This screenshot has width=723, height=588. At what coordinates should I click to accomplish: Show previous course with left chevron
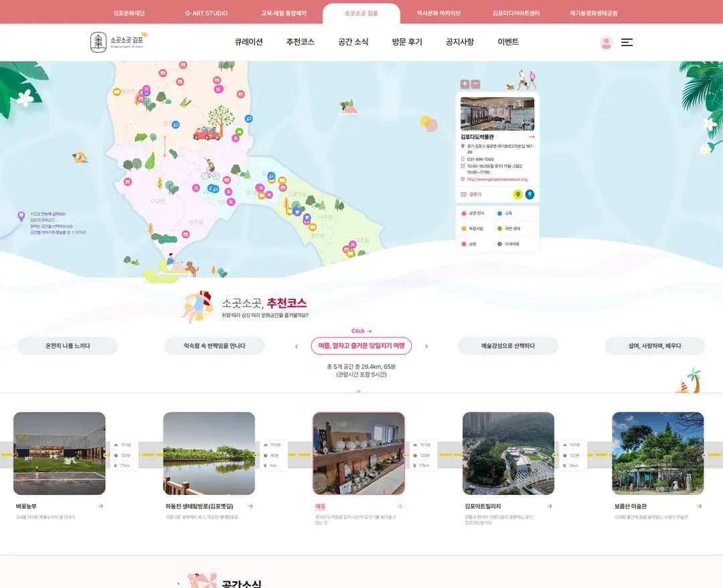click(x=297, y=346)
